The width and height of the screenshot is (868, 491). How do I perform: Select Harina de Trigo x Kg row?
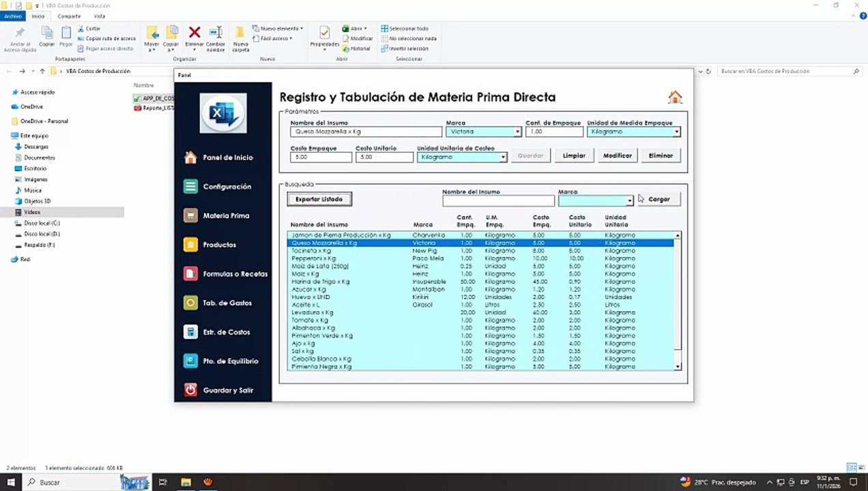[480, 282]
